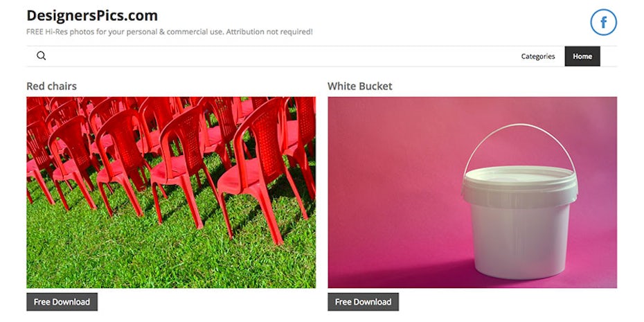Screen dimensions: 644x322
Task: Download the Red chairs photo for free
Action: 62,302
